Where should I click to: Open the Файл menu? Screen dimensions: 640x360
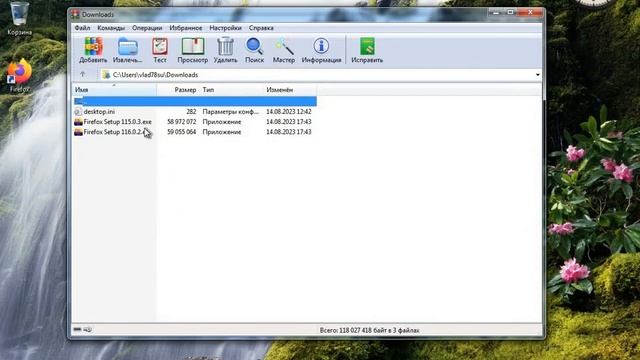[x=82, y=28]
